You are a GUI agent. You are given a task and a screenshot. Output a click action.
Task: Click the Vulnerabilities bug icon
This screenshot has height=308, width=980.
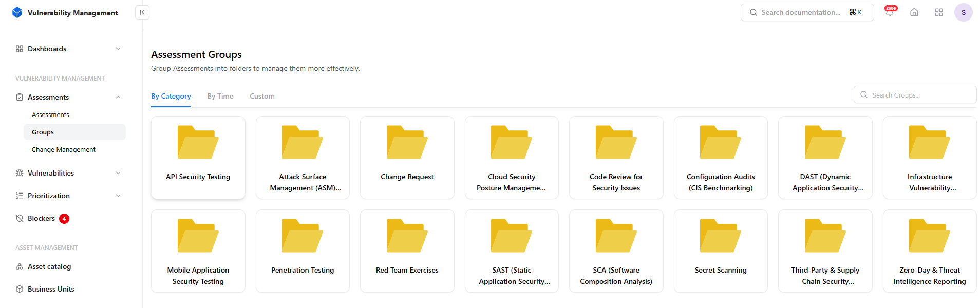[20, 173]
